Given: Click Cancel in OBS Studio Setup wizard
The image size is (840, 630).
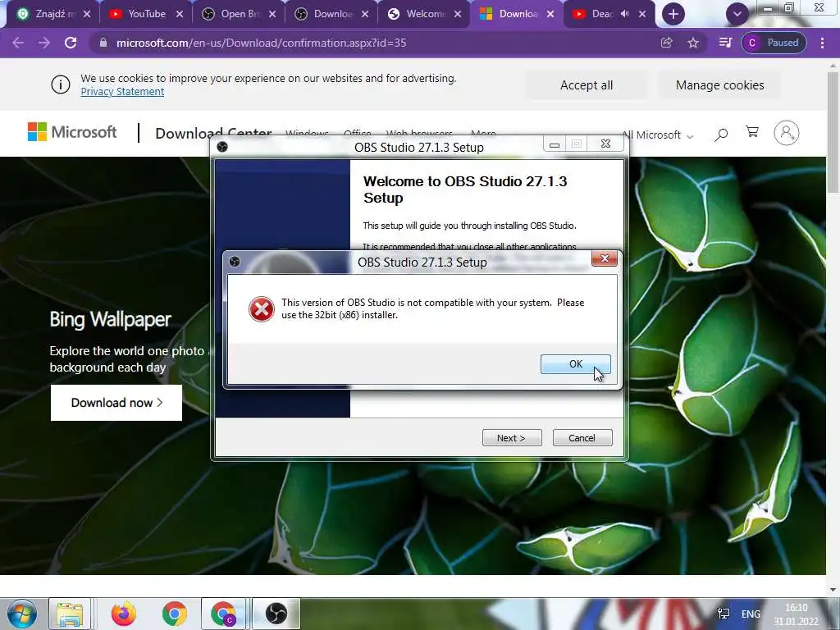Looking at the screenshot, I should tap(582, 438).
